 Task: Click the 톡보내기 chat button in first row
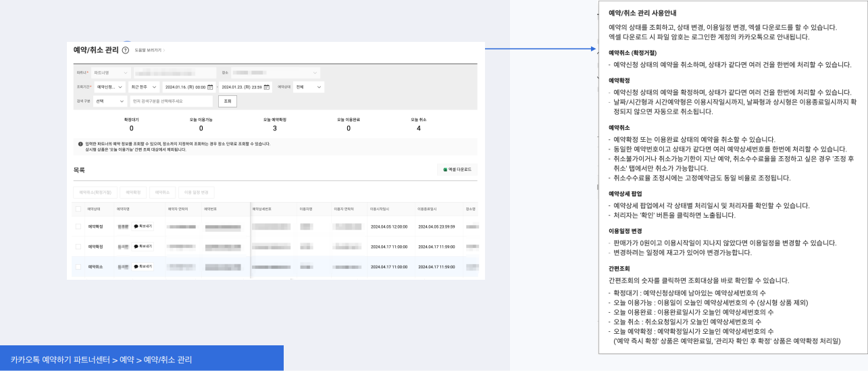pos(143,226)
